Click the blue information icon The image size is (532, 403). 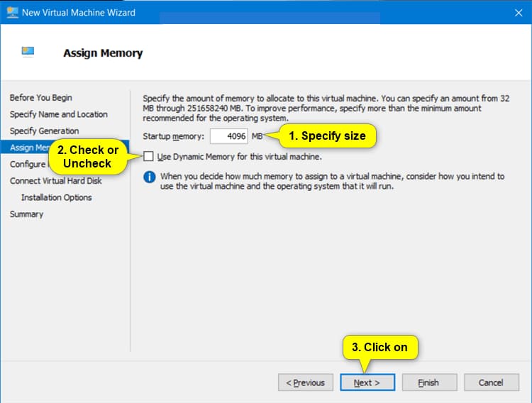pyautogui.click(x=149, y=177)
